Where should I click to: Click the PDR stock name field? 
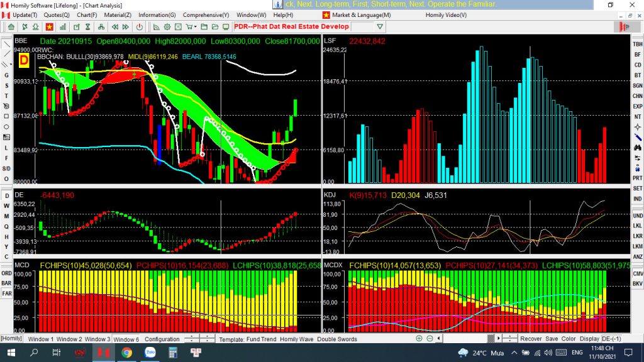(x=291, y=27)
